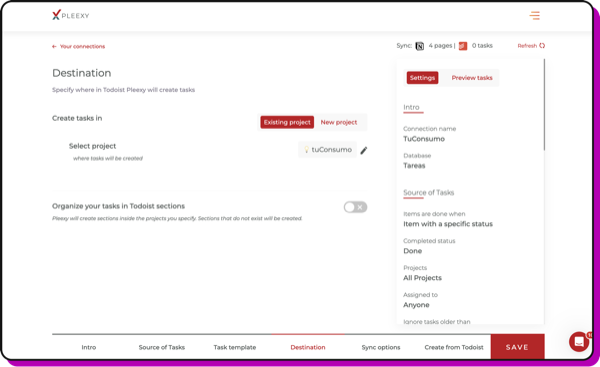Click Intro heading in settings panel
The height and width of the screenshot is (367, 600).
point(411,107)
